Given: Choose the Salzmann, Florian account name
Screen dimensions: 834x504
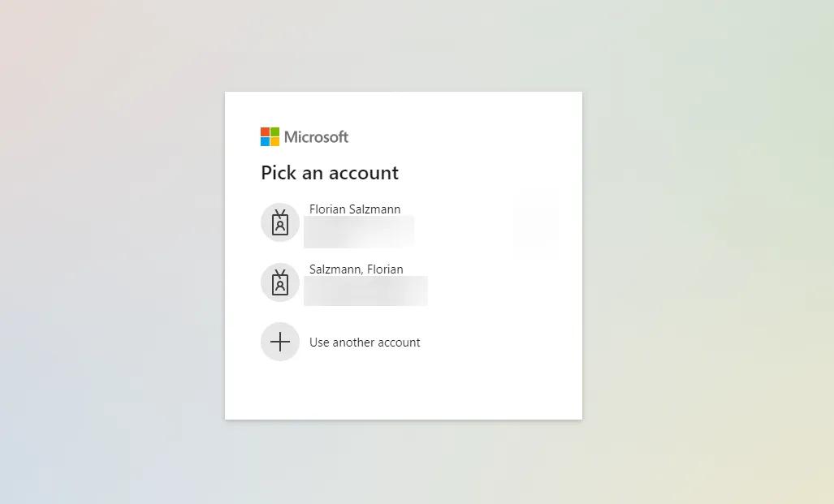Looking at the screenshot, I should point(357,269).
